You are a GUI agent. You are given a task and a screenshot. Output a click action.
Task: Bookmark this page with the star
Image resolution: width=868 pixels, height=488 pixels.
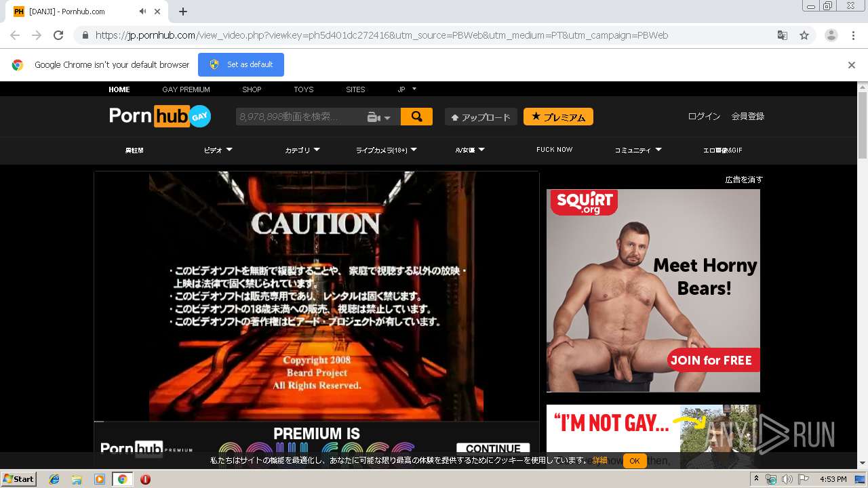point(804,35)
